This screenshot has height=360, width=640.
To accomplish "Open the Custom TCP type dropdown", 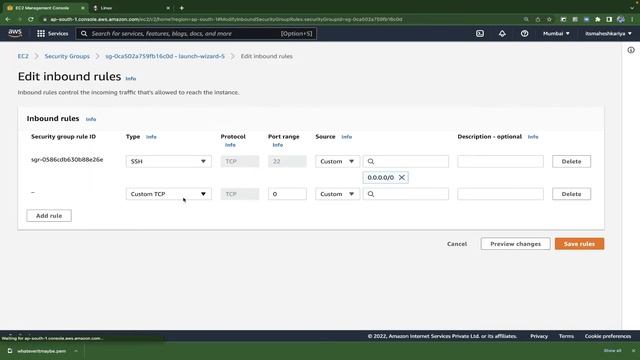I will coord(169,194).
